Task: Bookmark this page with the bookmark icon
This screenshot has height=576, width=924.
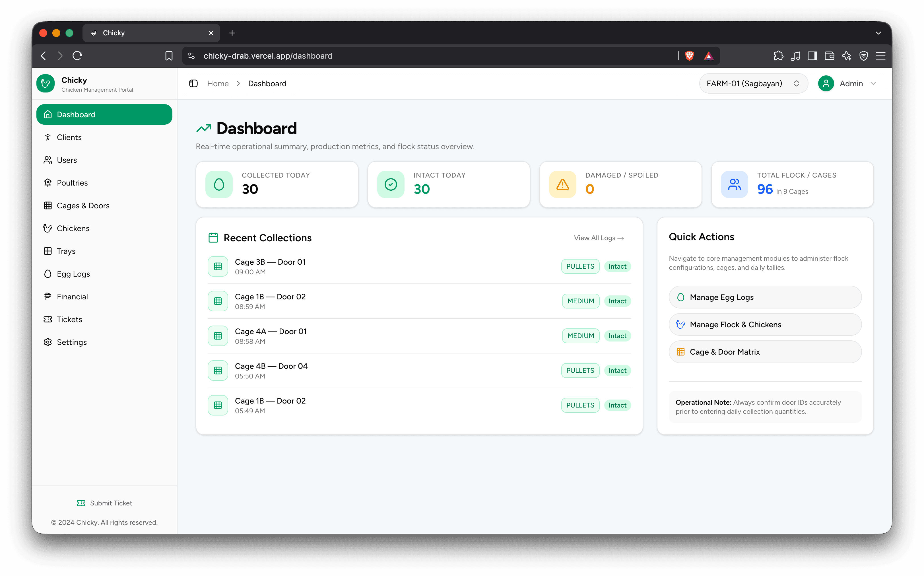Action: (169, 55)
